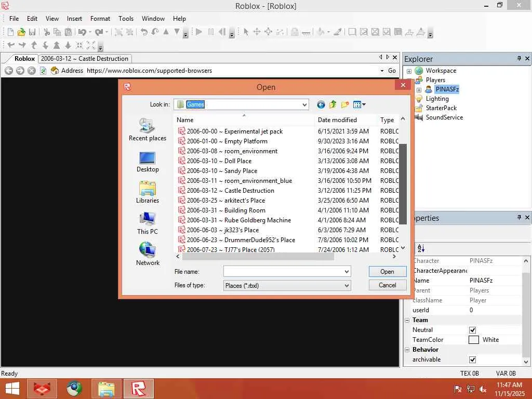This screenshot has height=399, width=532.
Task: Open the Undo history dropdown arrow
Action: tap(90, 32)
